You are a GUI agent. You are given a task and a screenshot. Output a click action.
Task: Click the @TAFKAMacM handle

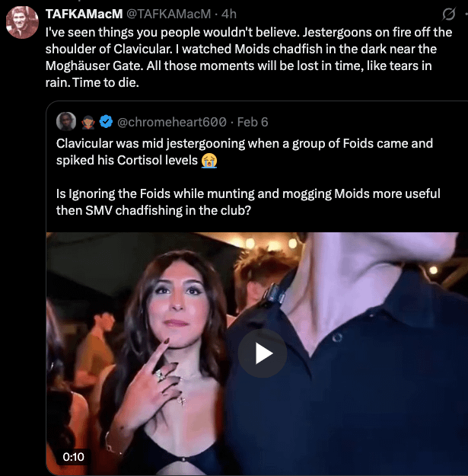pyautogui.click(x=167, y=14)
